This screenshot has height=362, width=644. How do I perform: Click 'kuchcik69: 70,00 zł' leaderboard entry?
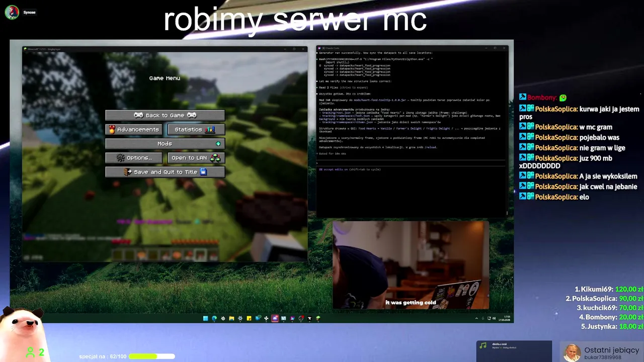pyautogui.click(x=610, y=308)
